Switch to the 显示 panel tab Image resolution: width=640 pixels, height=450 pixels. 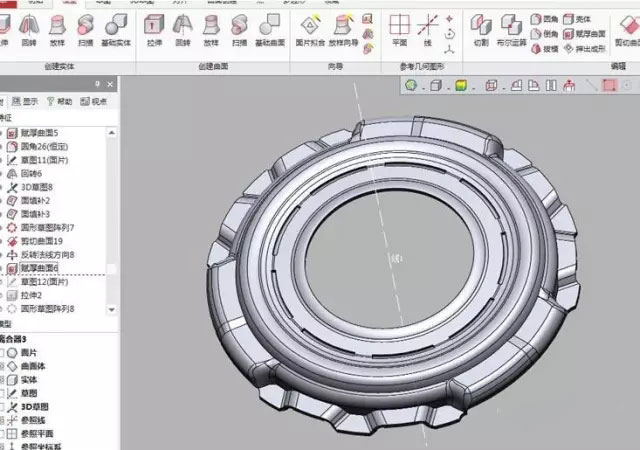(27, 102)
